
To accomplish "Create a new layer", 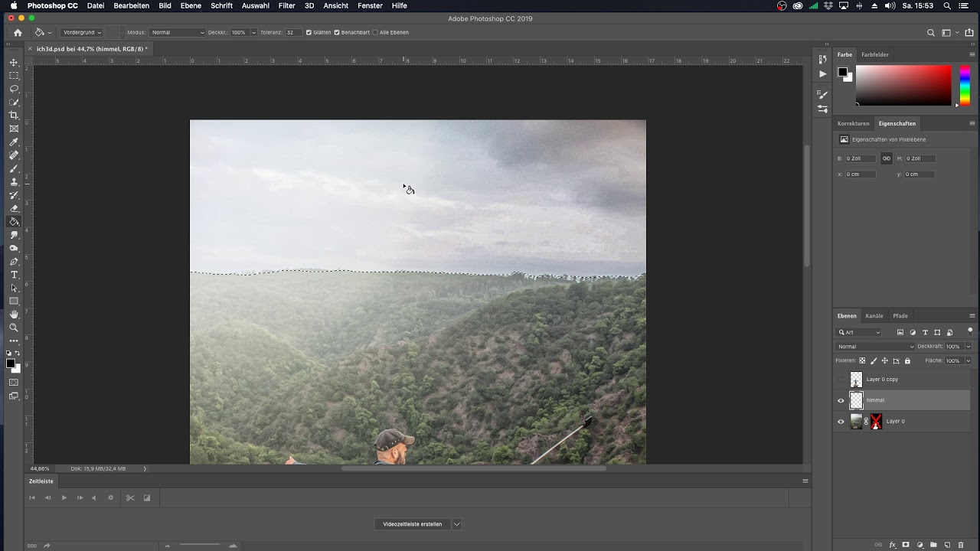I will (947, 545).
